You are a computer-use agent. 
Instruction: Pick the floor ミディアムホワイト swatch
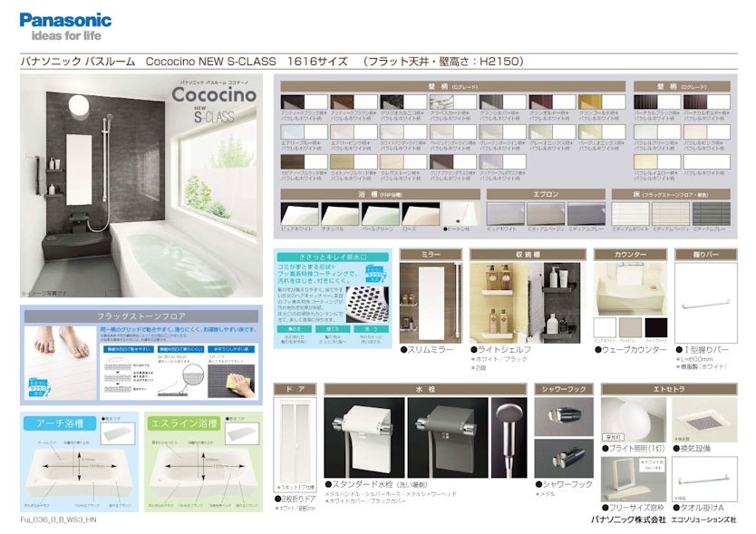(x=631, y=214)
